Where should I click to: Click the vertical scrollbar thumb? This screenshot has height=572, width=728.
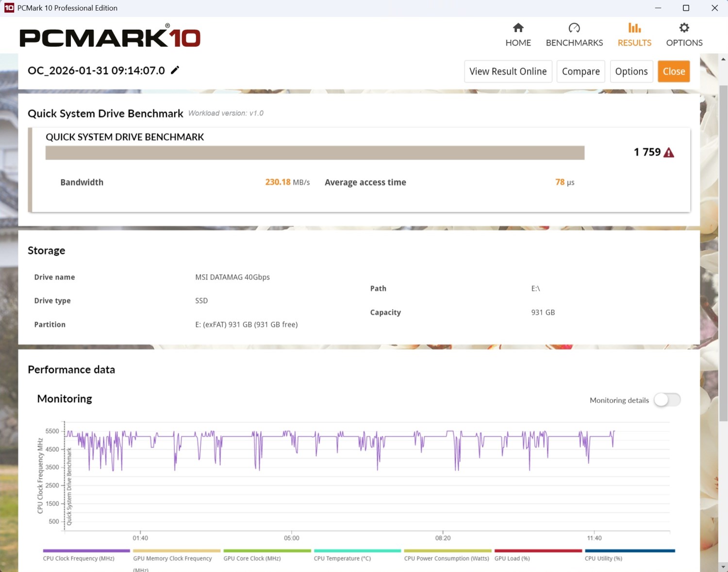[x=723, y=252]
